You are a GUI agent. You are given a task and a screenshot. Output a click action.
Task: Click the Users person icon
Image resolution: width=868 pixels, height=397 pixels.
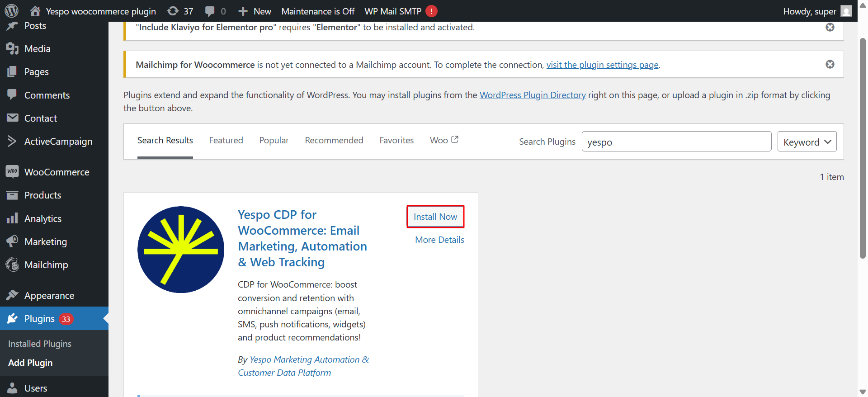(12, 388)
